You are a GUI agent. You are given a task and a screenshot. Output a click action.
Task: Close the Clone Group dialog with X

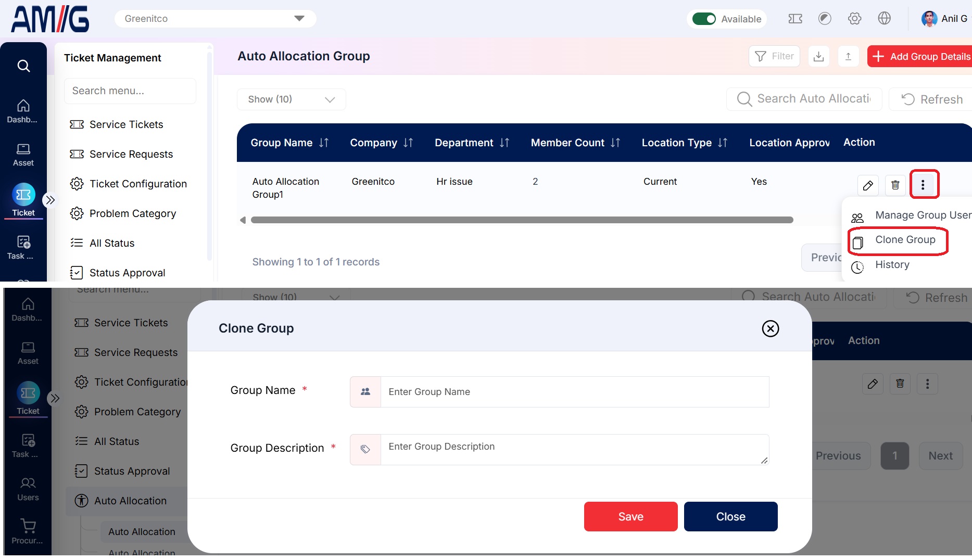point(770,328)
